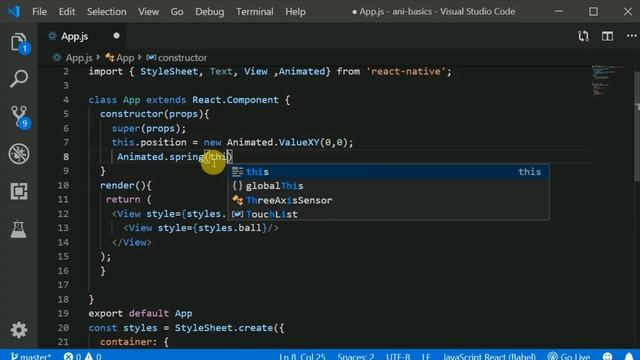Click 'container:' on line 21
640x360 pixels.
[x=129, y=342]
